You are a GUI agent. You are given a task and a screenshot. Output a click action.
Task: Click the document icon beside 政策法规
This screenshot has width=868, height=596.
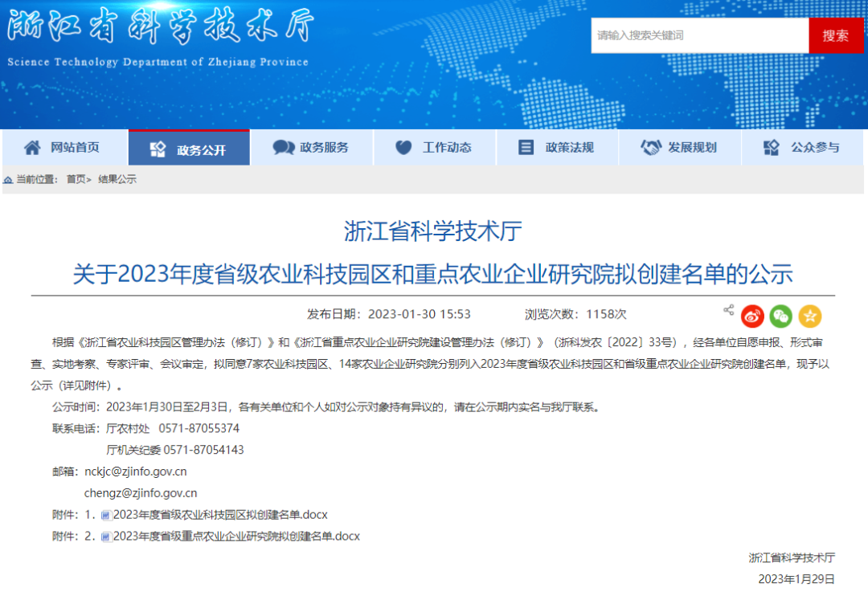(x=526, y=148)
